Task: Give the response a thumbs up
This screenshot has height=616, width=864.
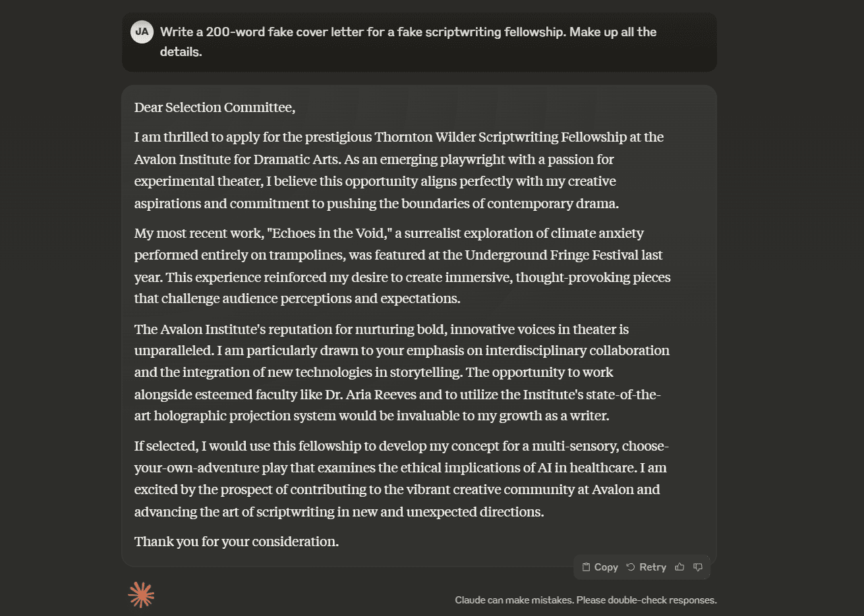Action: (679, 567)
